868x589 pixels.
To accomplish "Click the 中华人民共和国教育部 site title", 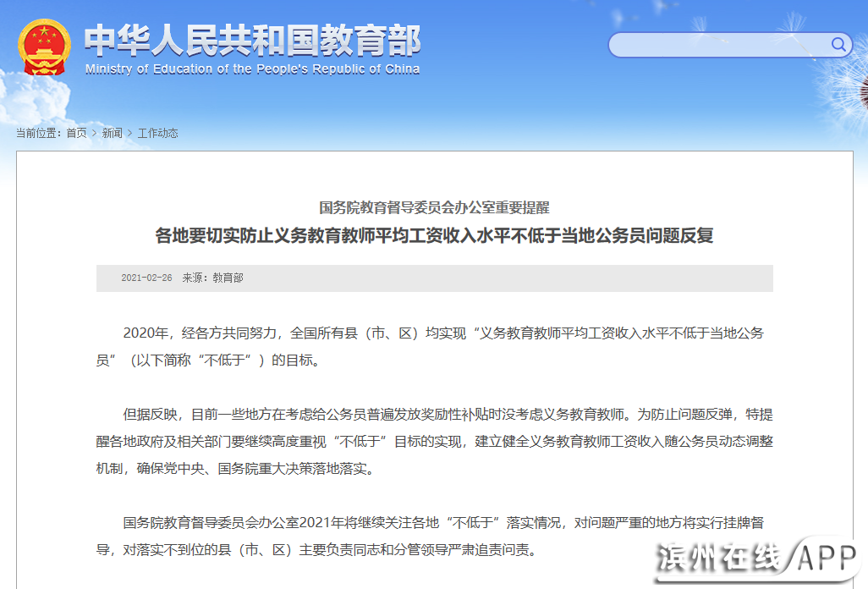I will [x=252, y=40].
